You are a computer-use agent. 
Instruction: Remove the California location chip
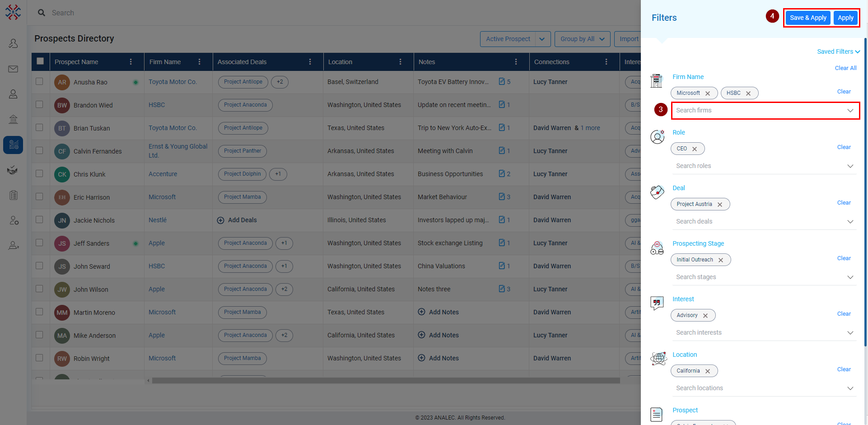[x=708, y=371]
